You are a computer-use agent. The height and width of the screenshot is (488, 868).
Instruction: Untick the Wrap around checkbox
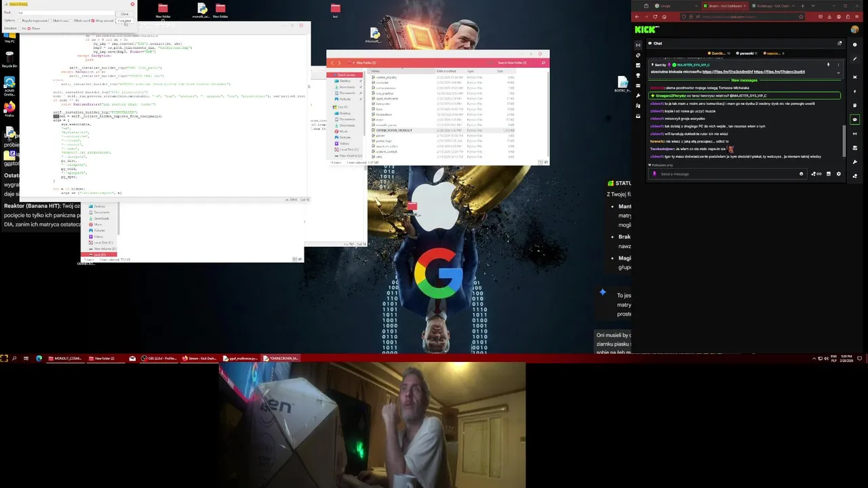click(93, 20)
